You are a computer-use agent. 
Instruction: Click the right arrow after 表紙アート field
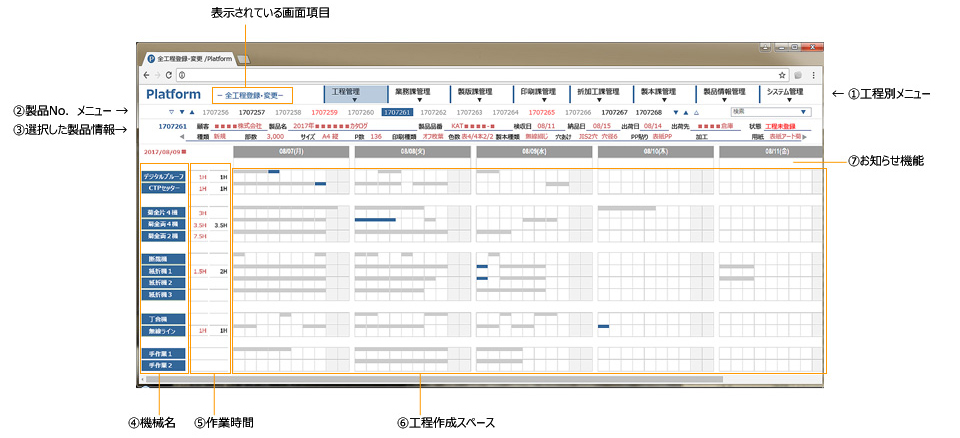coord(804,137)
